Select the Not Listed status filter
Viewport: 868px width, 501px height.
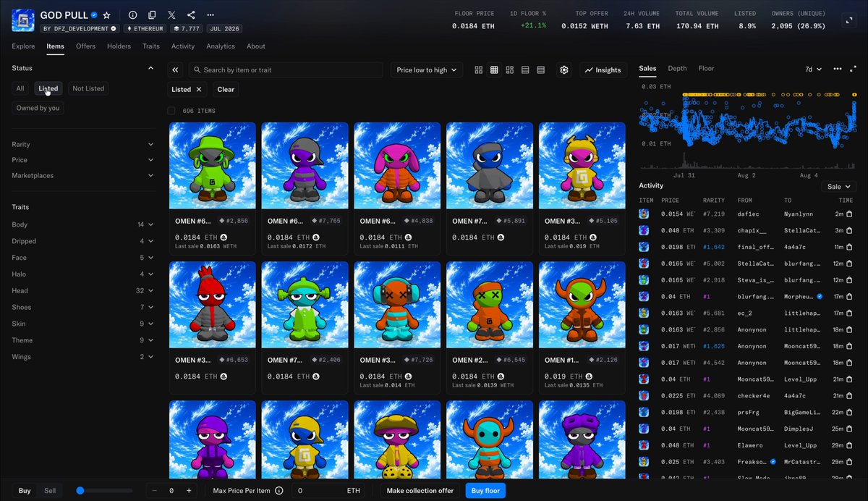(88, 88)
